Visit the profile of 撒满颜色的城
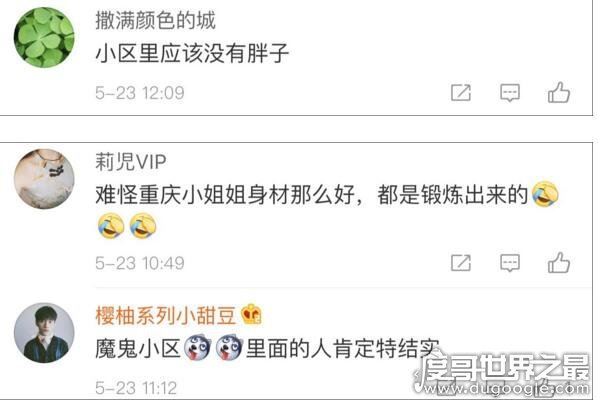Screen dimensions: 598x405 155,20
